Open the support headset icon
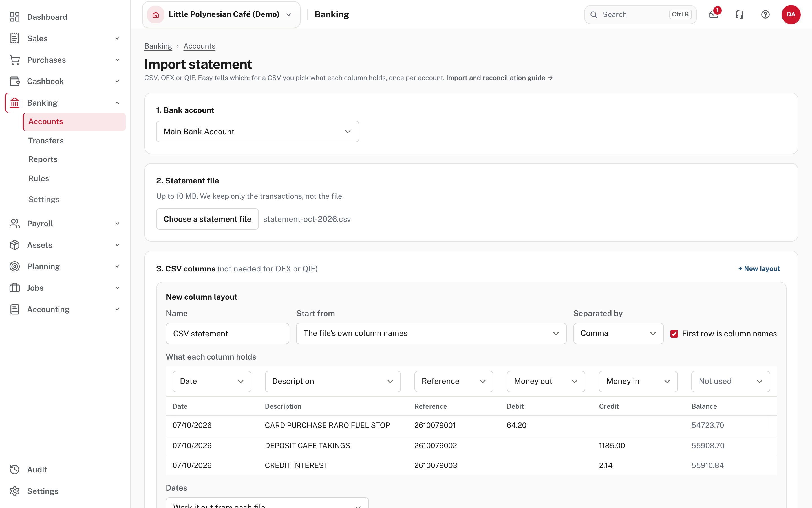The width and height of the screenshot is (812, 508). [740, 14]
